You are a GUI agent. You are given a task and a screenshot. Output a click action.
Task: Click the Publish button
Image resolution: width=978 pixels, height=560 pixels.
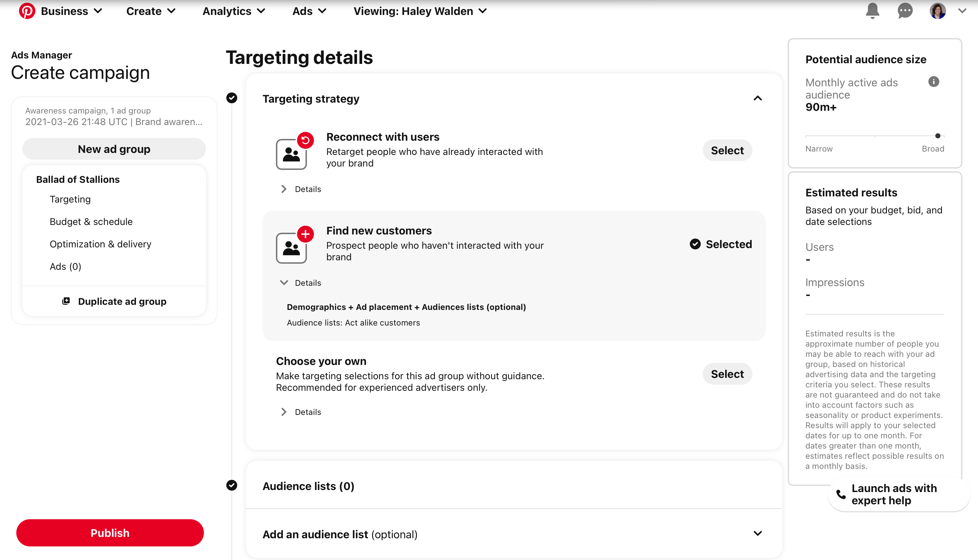[110, 533]
